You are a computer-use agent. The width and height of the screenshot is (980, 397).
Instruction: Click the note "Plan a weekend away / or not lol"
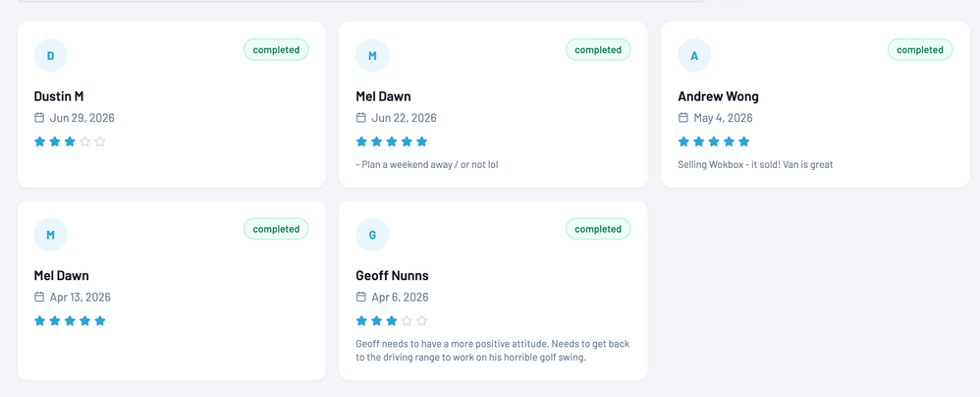(430, 165)
